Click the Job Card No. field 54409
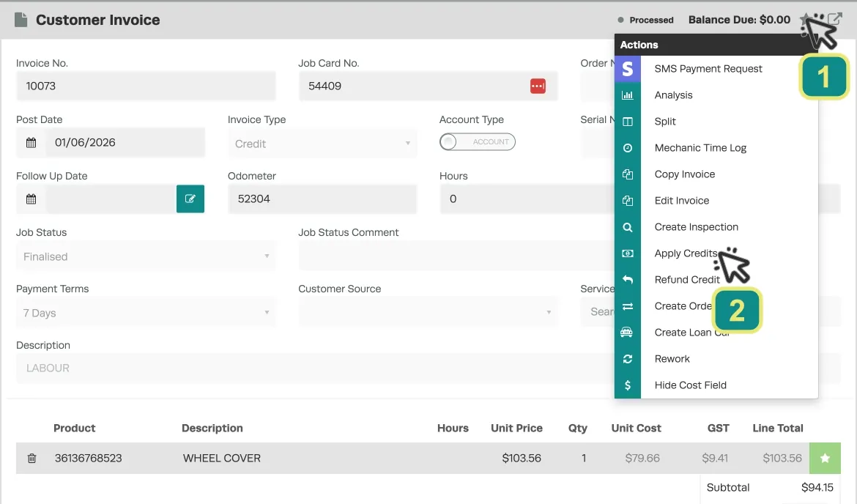This screenshot has height=504, width=857. [428, 86]
